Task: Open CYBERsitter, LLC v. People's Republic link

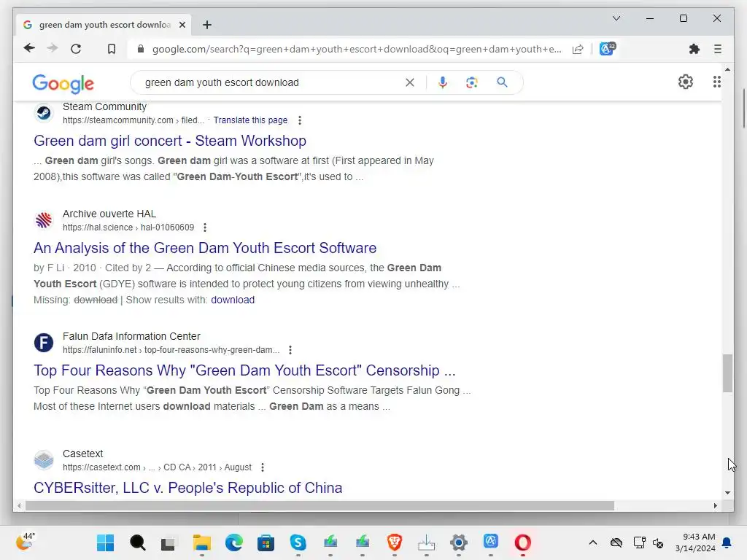Action: coord(187,488)
